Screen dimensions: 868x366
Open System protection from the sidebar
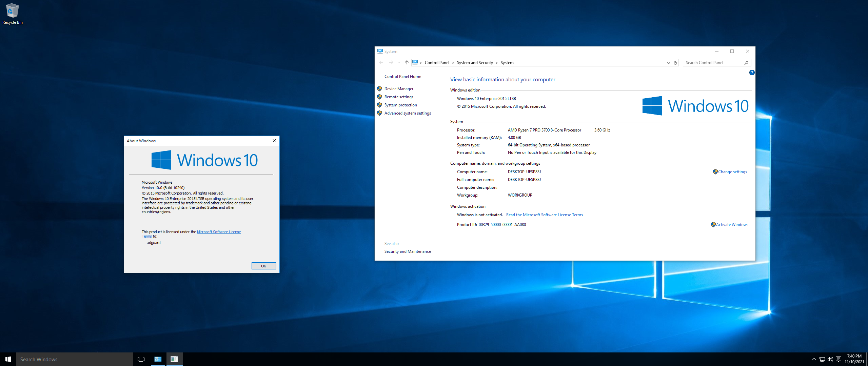coord(400,105)
